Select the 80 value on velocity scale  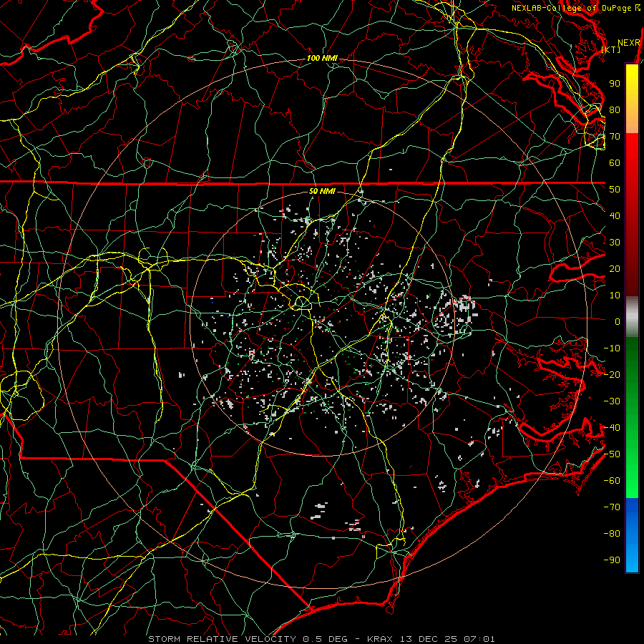[x=615, y=110]
